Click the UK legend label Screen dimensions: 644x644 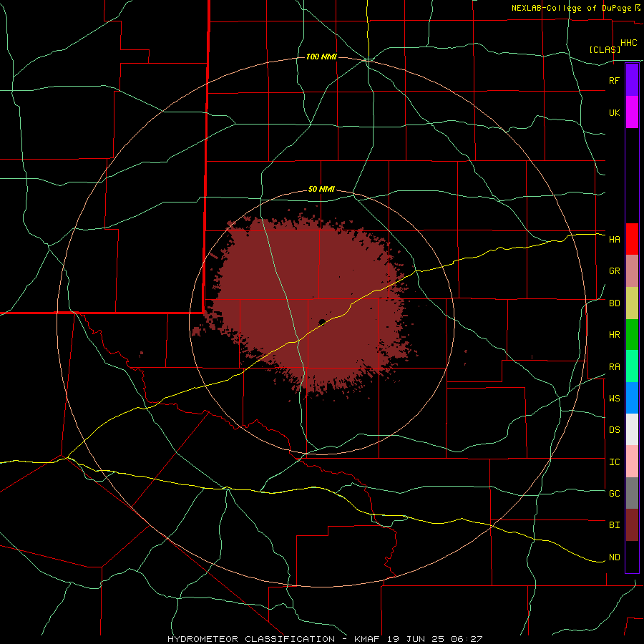(614, 112)
